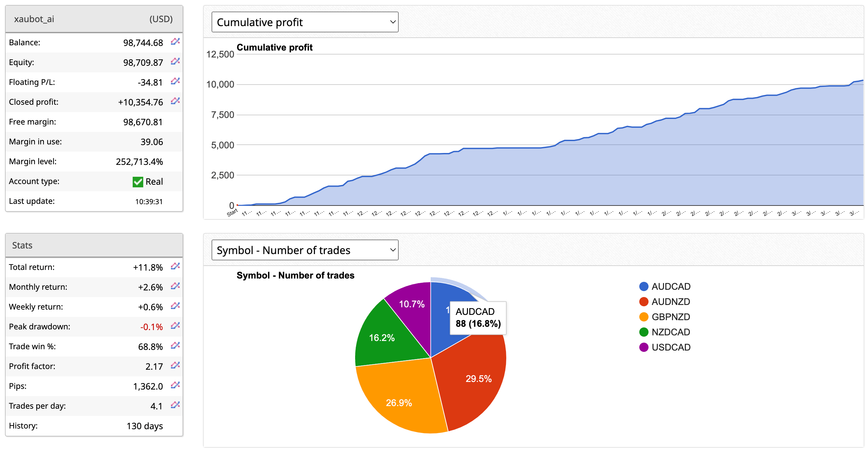Open chart icon beside Trades per day

click(x=175, y=405)
